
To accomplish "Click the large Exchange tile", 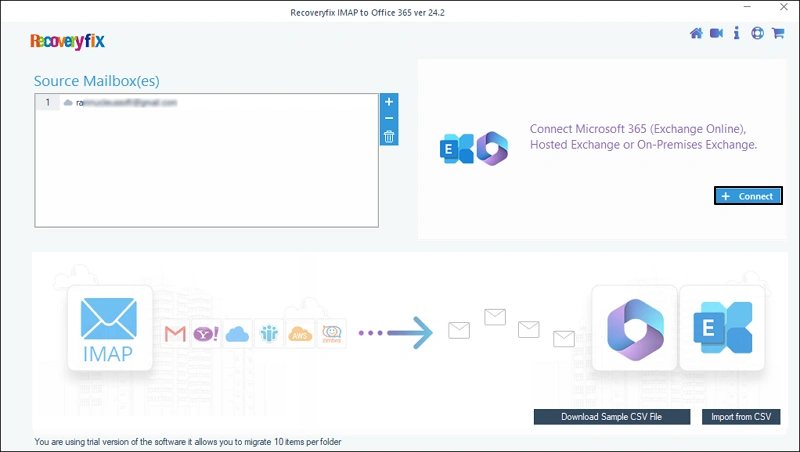I will point(722,329).
